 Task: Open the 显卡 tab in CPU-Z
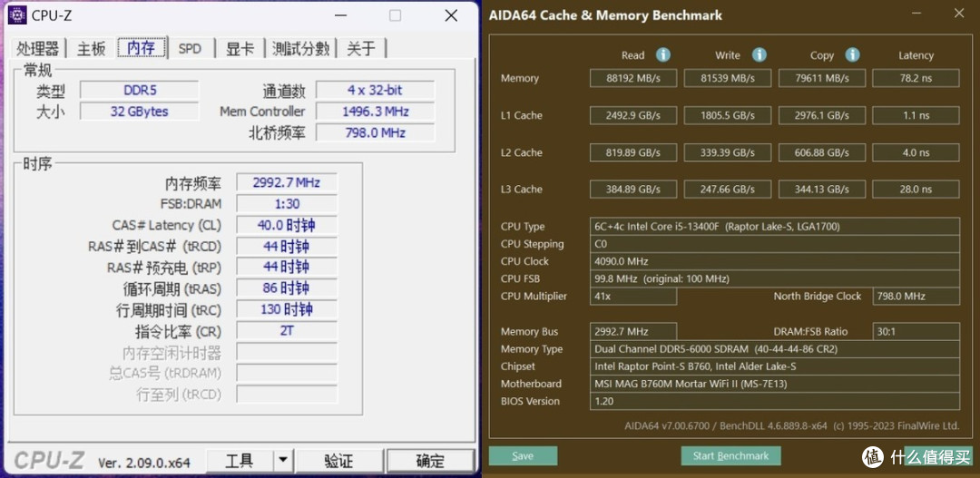pyautogui.click(x=240, y=49)
